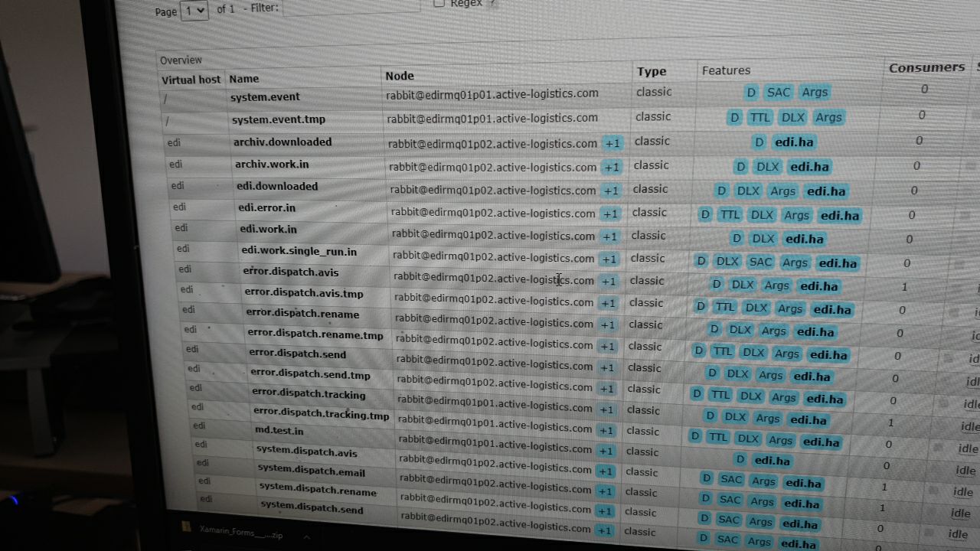
Task: Click the DLX feature badge for system.event.tmp
Action: 792,118
